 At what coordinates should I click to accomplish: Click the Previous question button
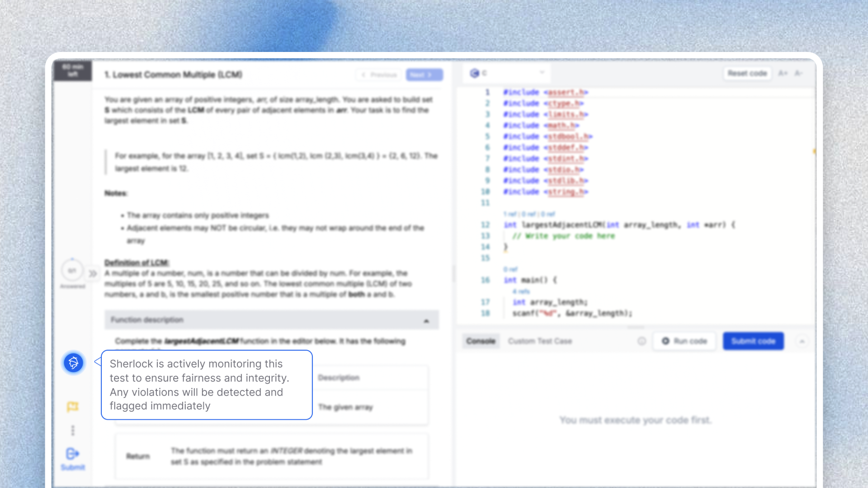pyautogui.click(x=379, y=75)
